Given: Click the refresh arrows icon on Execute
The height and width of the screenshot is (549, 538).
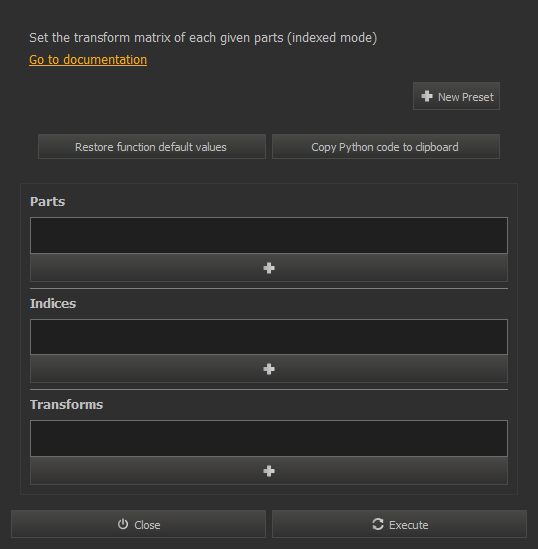Looking at the screenshot, I should click(x=378, y=524).
